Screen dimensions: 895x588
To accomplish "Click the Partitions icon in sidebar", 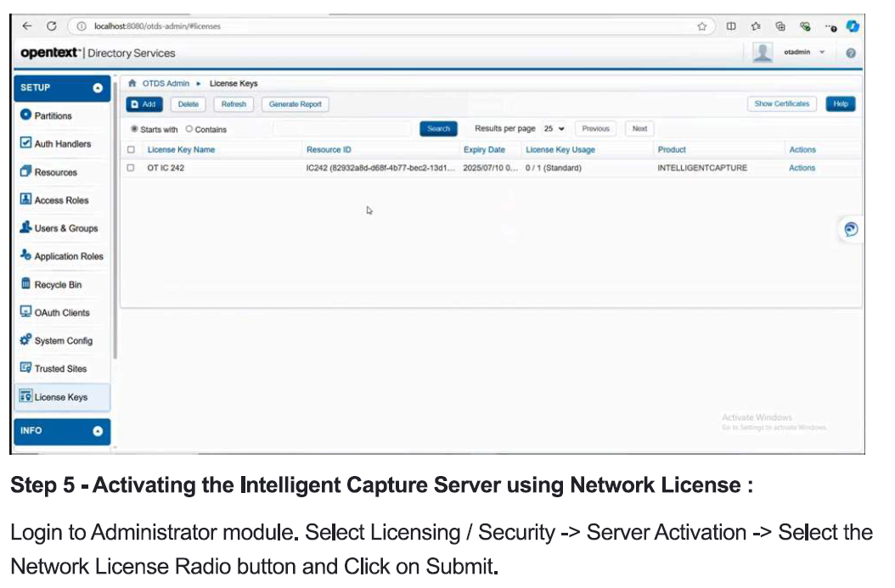I will point(25,115).
